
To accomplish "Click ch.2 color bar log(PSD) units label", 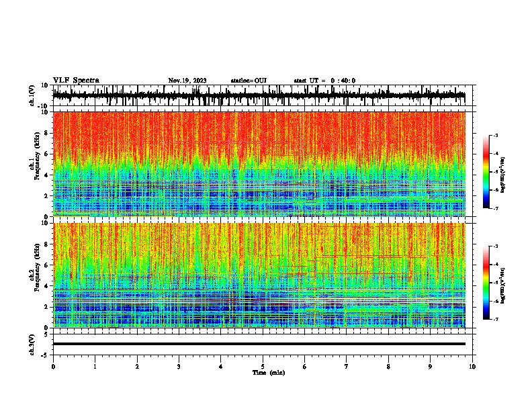I will pos(502,285).
